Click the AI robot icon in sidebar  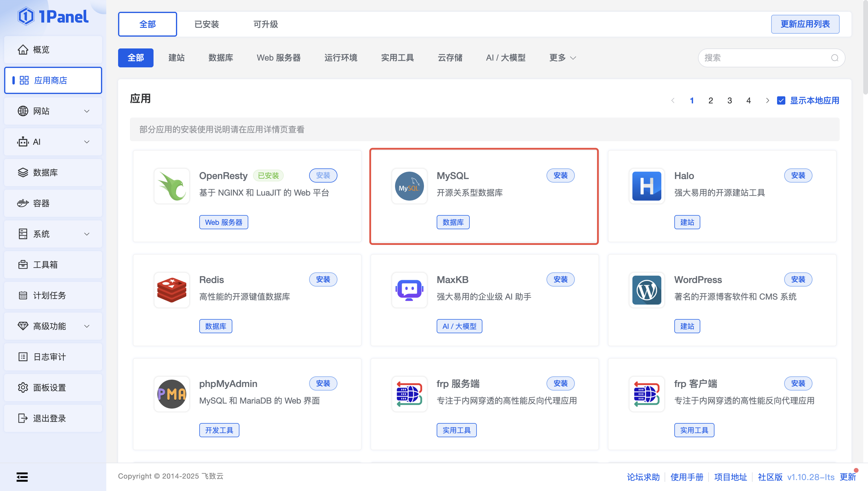[x=23, y=142]
